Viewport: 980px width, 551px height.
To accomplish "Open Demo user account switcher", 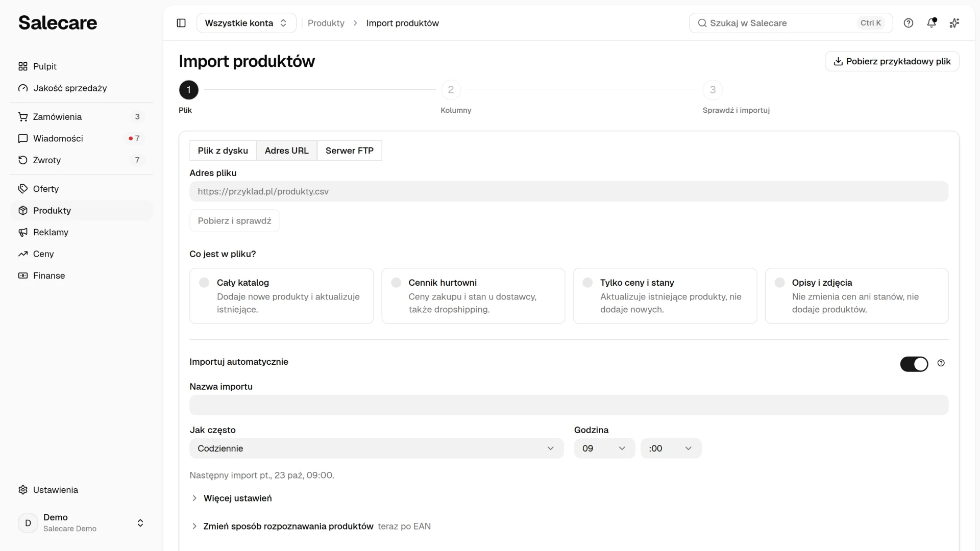I will [82, 523].
